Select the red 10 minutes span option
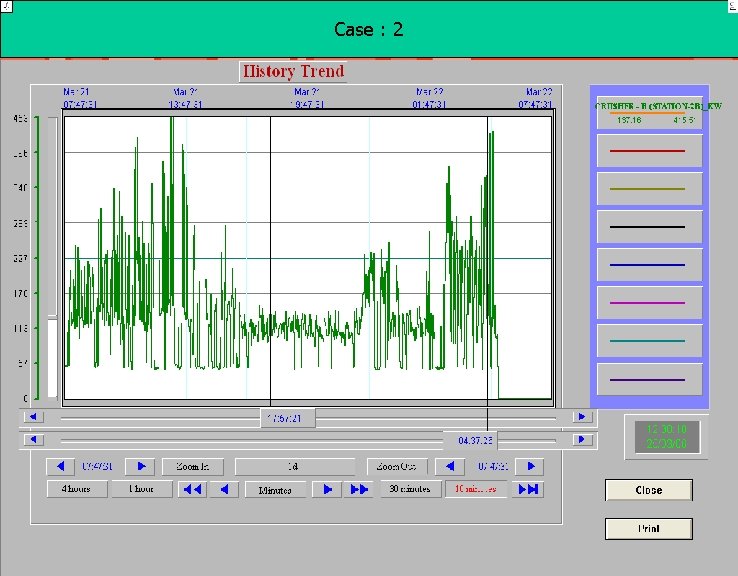 [475, 489]
